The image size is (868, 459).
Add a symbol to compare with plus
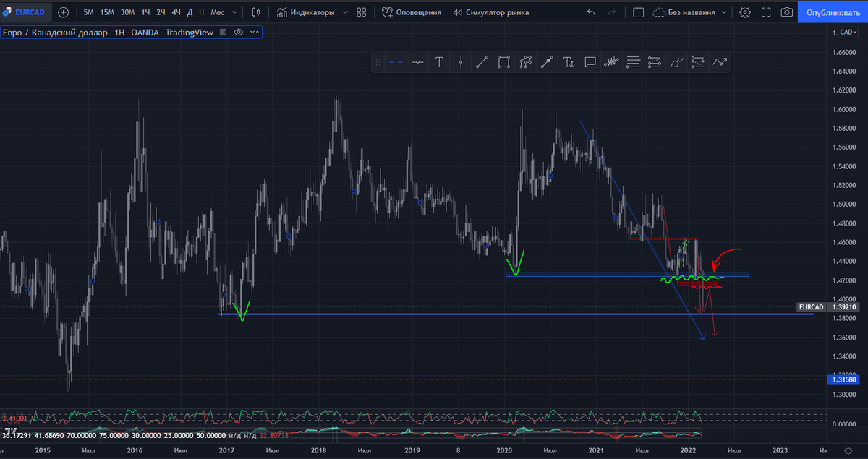(x=64, y=12)
